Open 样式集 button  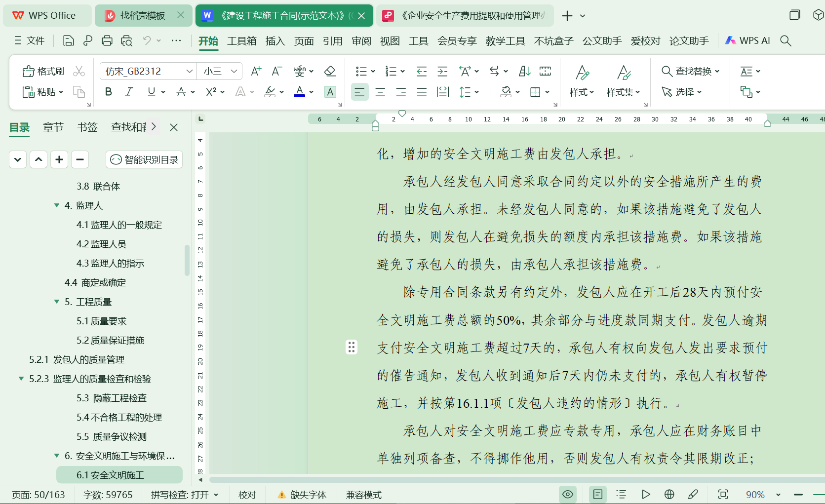pos(623,81)
